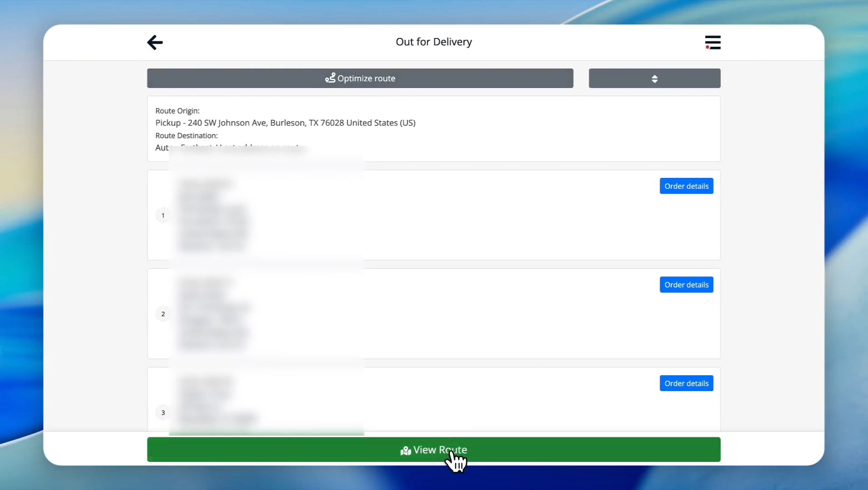
Task: Go back using the left arrow icon
Action: (155, 42)
